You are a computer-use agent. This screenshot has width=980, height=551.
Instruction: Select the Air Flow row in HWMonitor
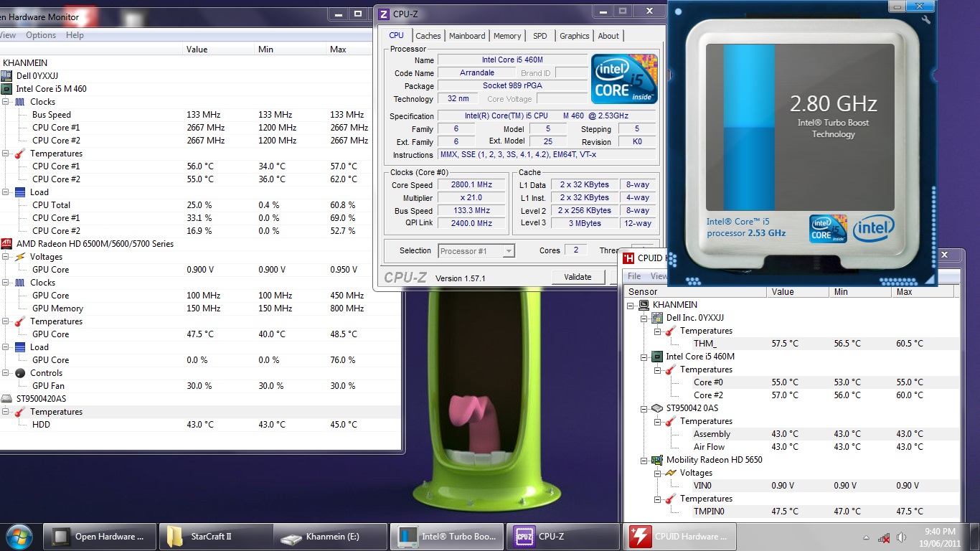pos(792,447)
